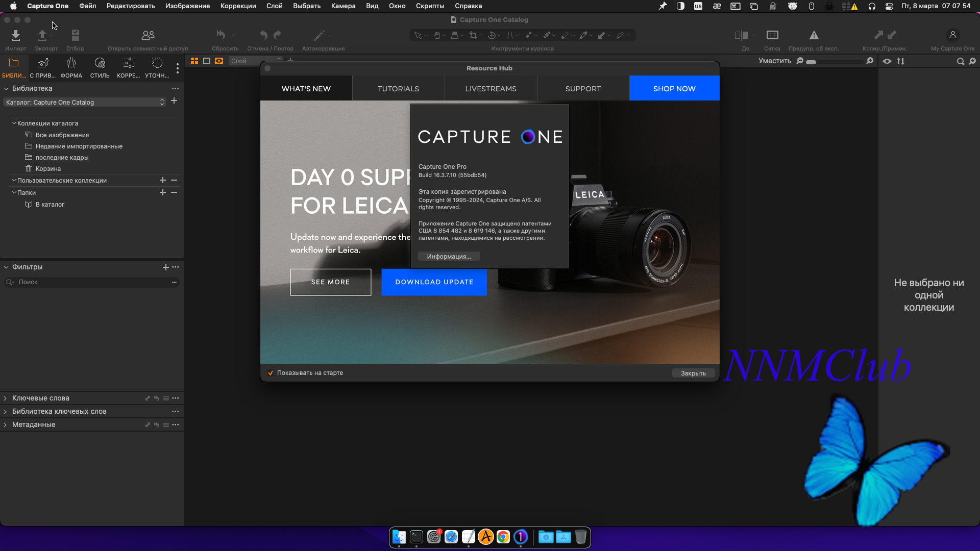The height and width of the screenshot is (551, 980).
Task: Collapse Catalog Collections (Коллекции каталога) group
Action: point(14,123)
